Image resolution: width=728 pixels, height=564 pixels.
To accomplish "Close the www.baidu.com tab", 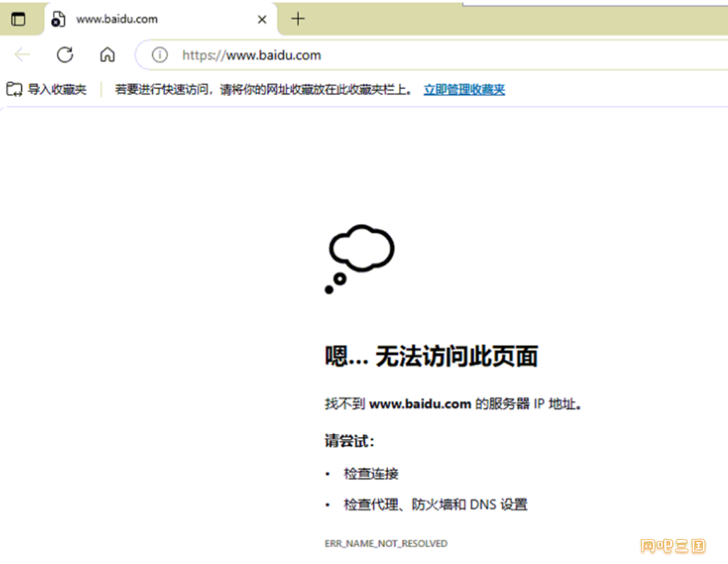I will click(x=262, y=20).
